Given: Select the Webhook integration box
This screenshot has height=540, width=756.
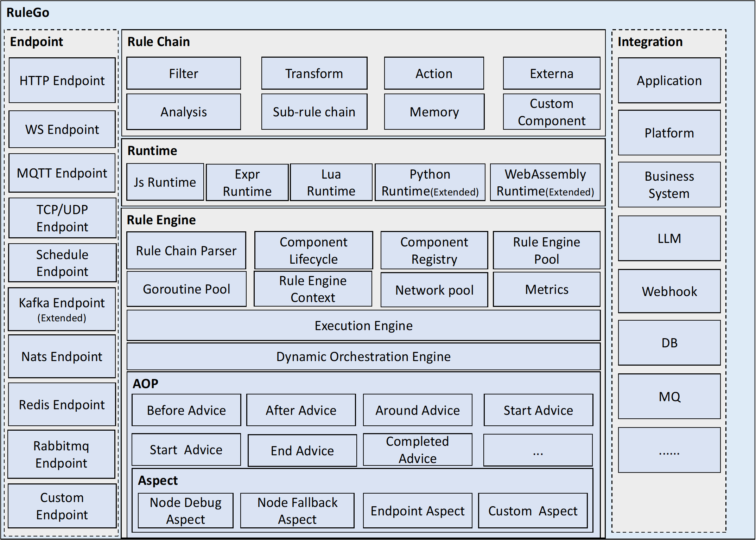Looking at the screenshot, I should (669, 291).
